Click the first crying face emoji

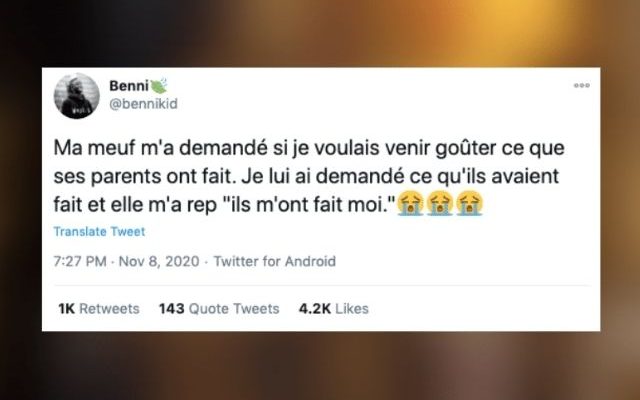click(411, 203)
